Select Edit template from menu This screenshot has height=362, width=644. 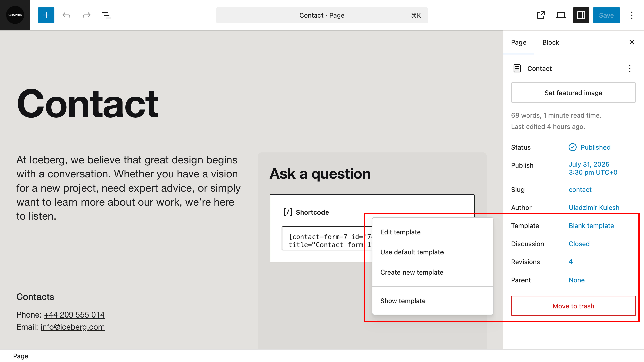[x=400, y=232]
